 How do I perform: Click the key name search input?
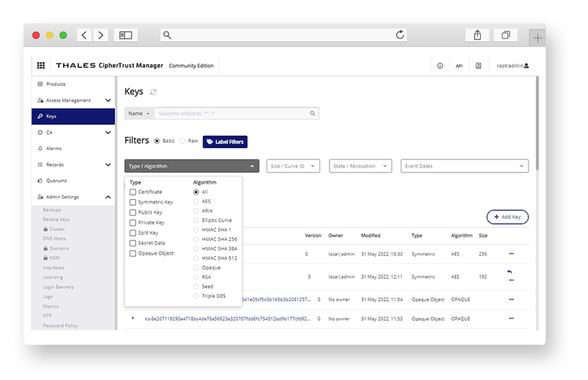coord(231,113)
